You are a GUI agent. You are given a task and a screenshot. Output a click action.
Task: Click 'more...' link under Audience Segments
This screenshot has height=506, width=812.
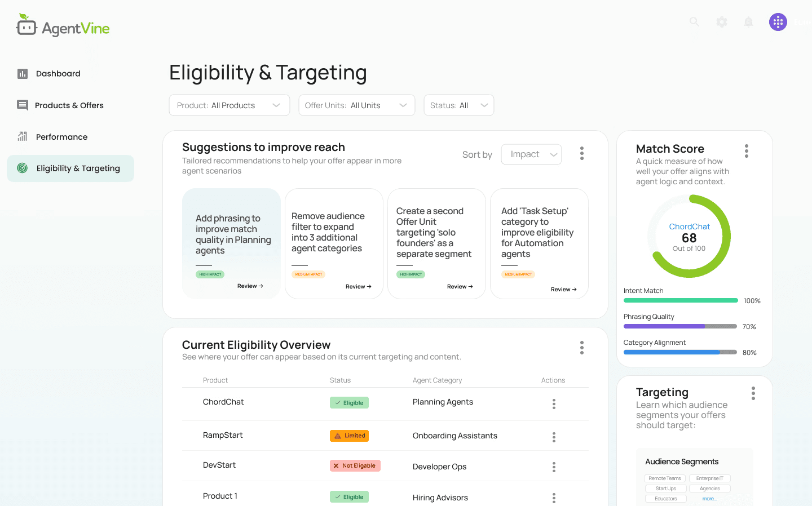click(x=709, y=499)
